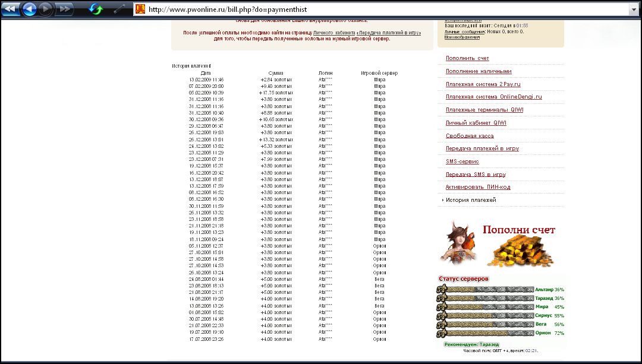Viewport: 642px width, 364px height.
Task: Click the Сумма column header
Action: [x=276, y=73]
